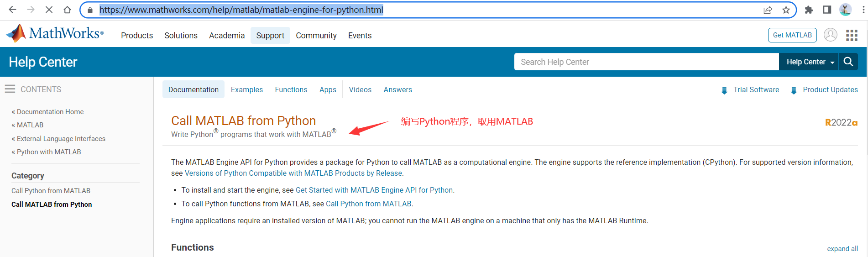Go back with the browser back arrow
This screenshot has width=868, height=257.
coord(12,10)
